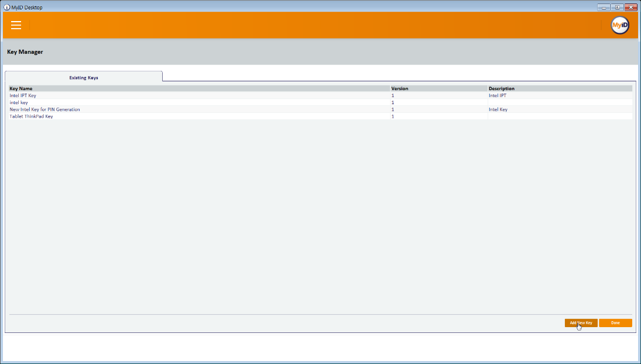Image resolution: width=641 pixels, height=364 pixels.
Task: Click the MyID logo icon
Action: [x=620, y=25]
